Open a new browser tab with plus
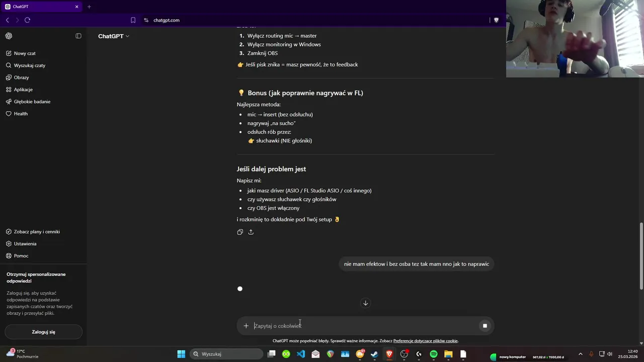Image resolution: width=644 pixels, height=362 pixels. click(x=89, y=7)
